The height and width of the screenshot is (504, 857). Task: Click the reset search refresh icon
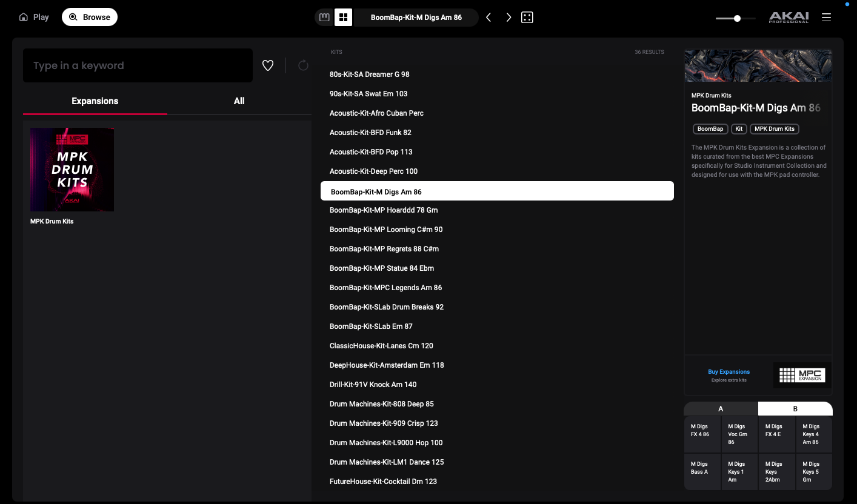click(x=303, y=65)
